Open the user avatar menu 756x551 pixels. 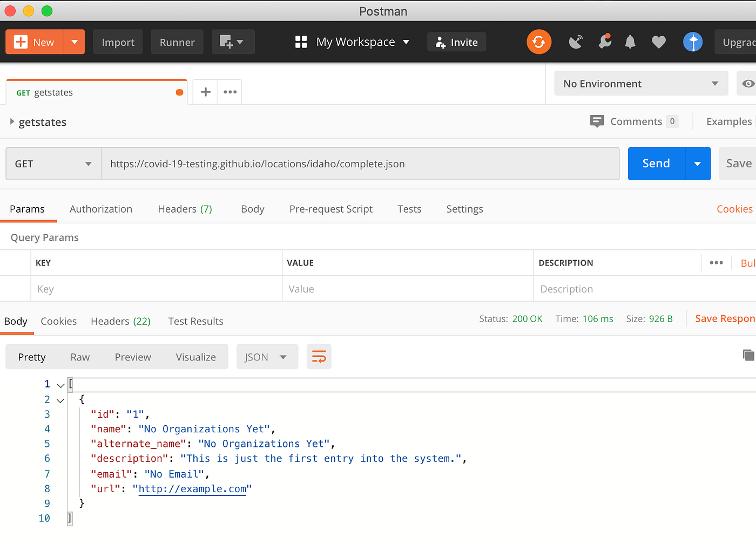tap(693, 42)
